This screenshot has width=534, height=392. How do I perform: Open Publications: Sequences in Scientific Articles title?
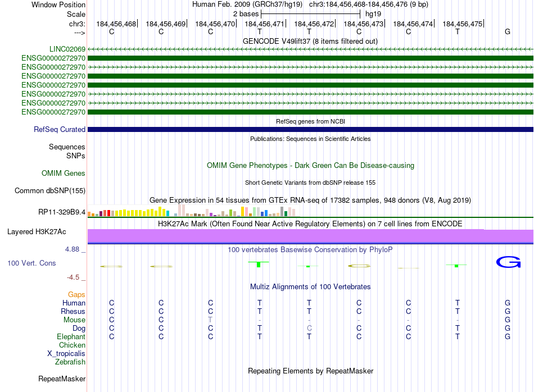click(310, 139)
